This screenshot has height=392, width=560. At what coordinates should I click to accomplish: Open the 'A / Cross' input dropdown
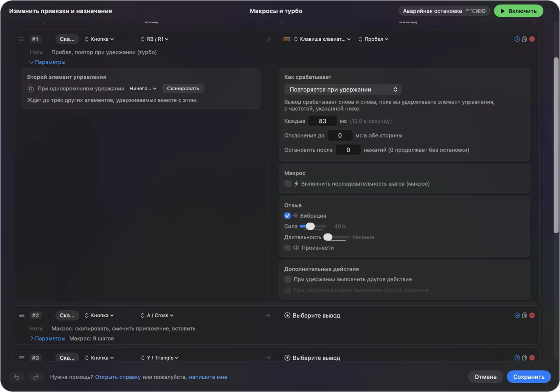(157, 315)
